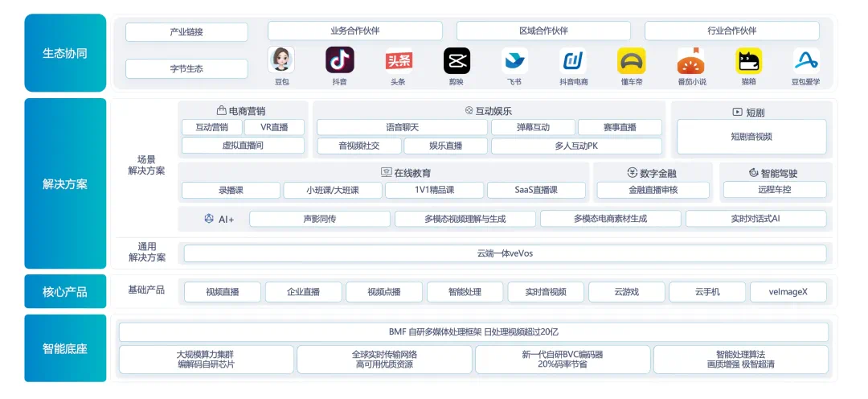Screen dimensions: 868x399
Task: Open the 番茄小说 icon
Action: (x=691, y=60)
